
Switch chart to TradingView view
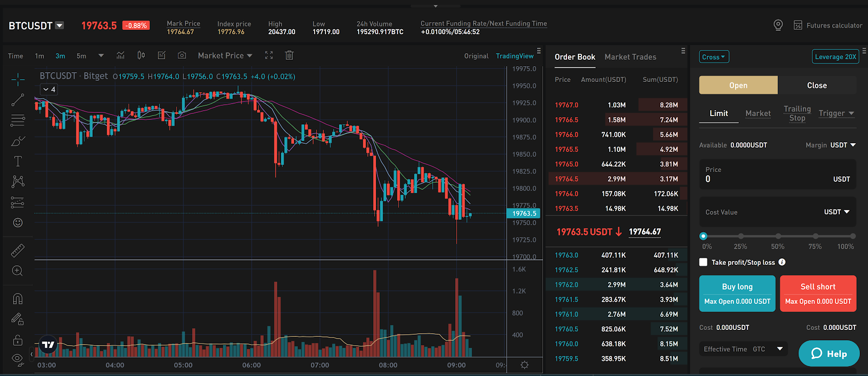(515, 56)
